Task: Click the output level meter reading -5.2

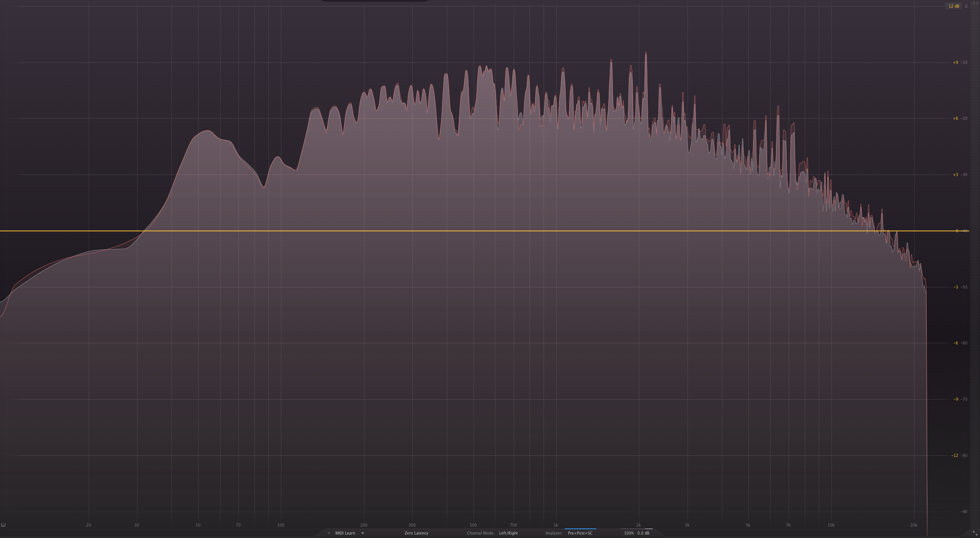Action: point(975,3)
